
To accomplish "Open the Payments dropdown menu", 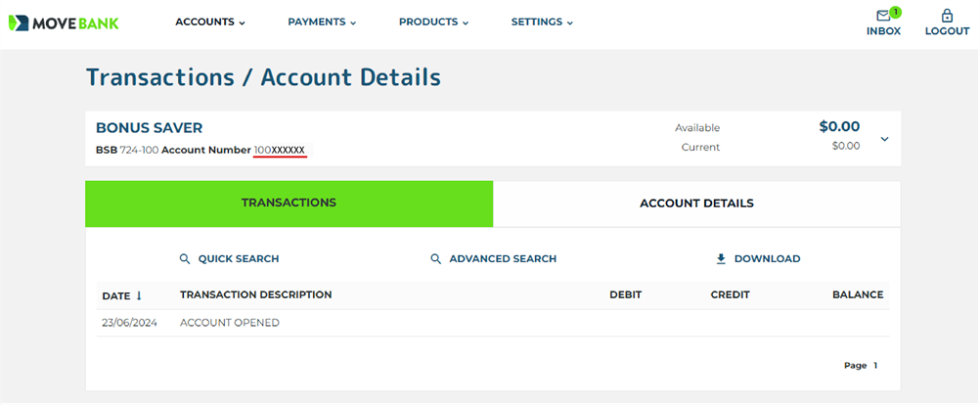I will [x=322, y=22].
